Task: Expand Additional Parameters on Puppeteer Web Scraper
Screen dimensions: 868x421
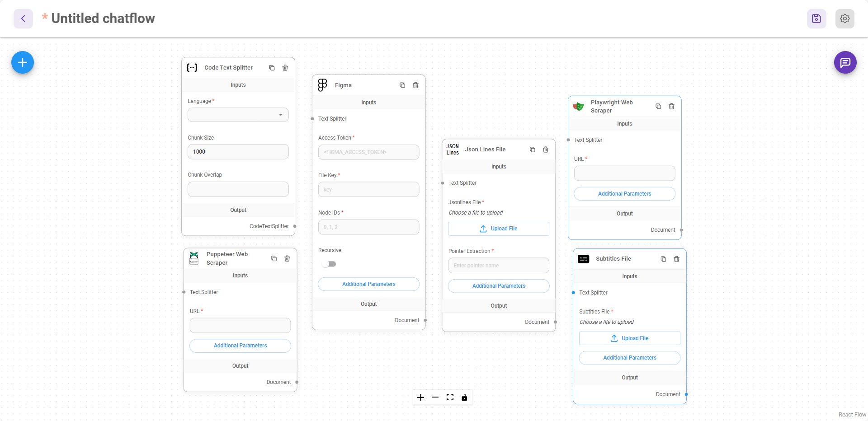Action: coord(240,346)
